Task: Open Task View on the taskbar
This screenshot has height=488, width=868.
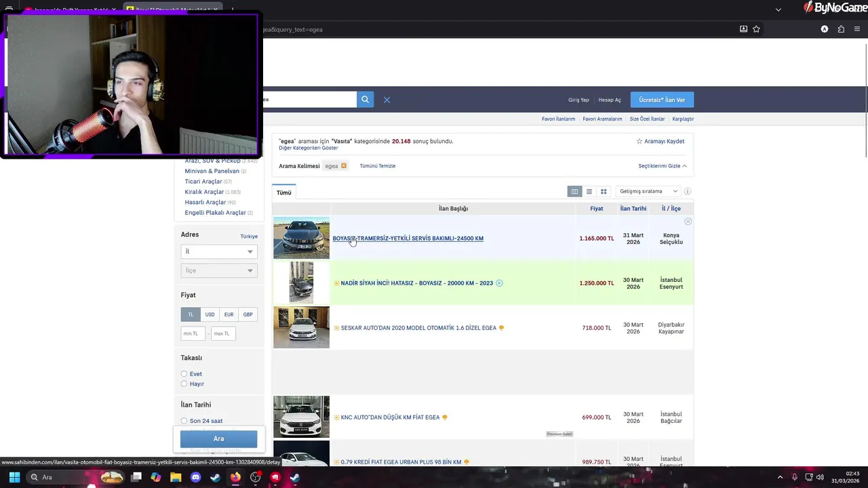Action: point(136,477)
